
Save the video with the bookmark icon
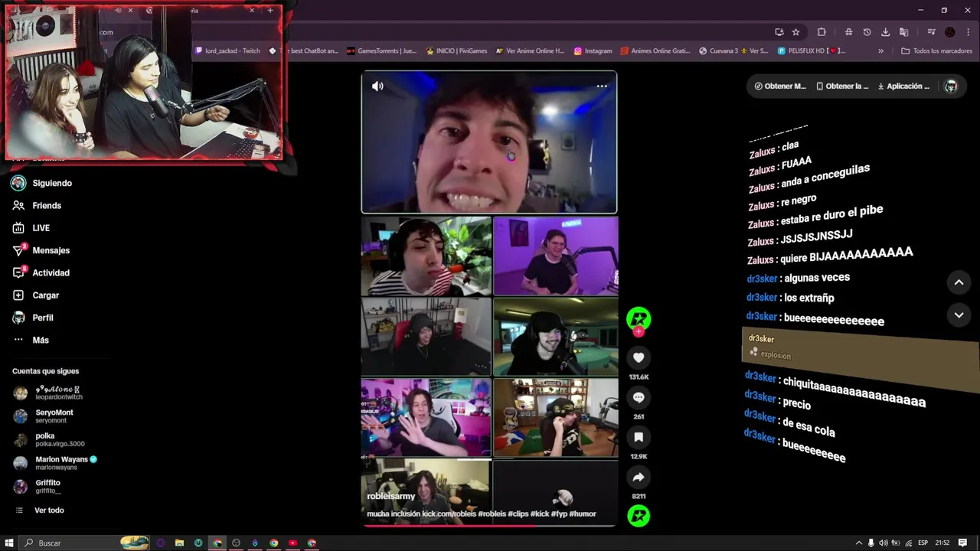point(639,437)
